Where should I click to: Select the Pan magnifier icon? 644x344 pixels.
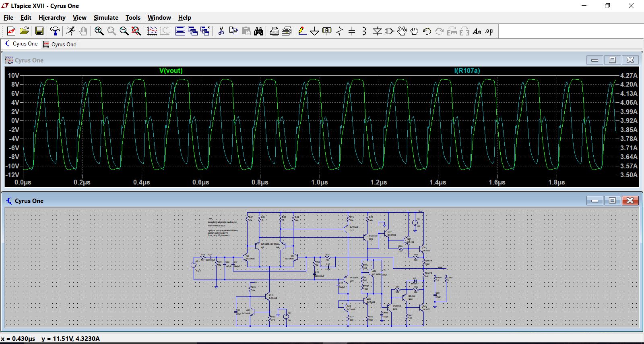coord(111,31)
